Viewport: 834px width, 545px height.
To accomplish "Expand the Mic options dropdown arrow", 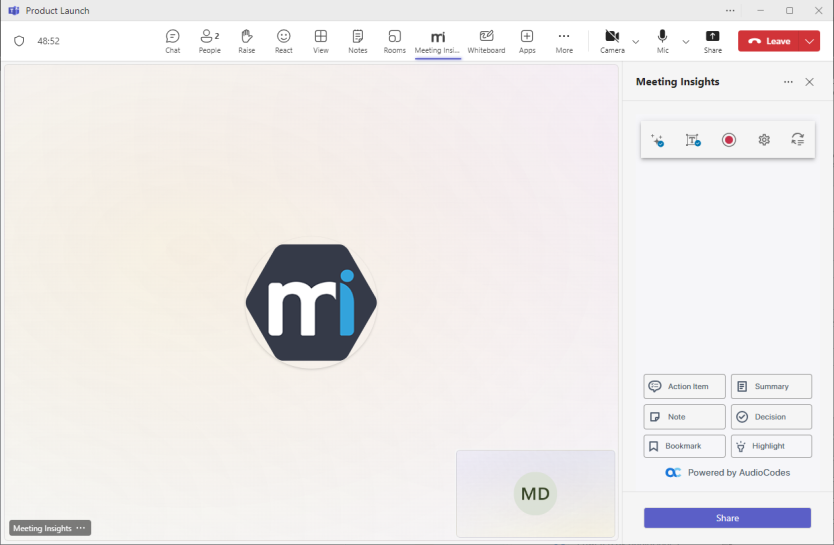I will click(x=686, y=42).
